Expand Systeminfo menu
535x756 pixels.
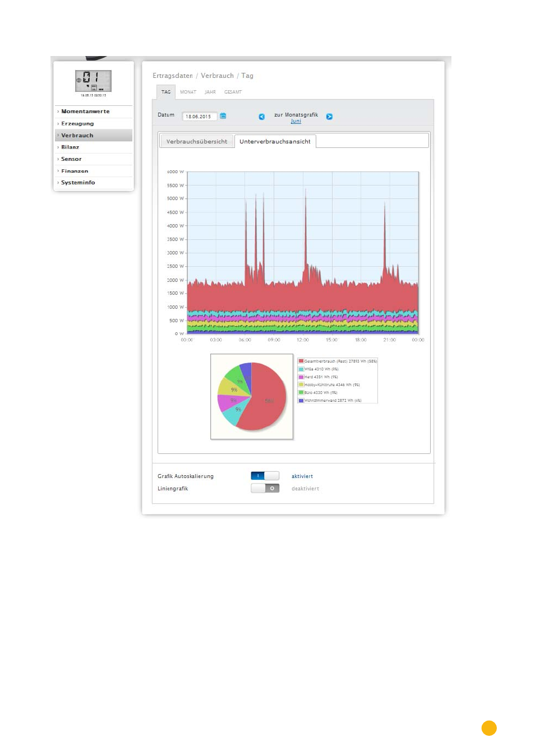[x=94, y=183]
